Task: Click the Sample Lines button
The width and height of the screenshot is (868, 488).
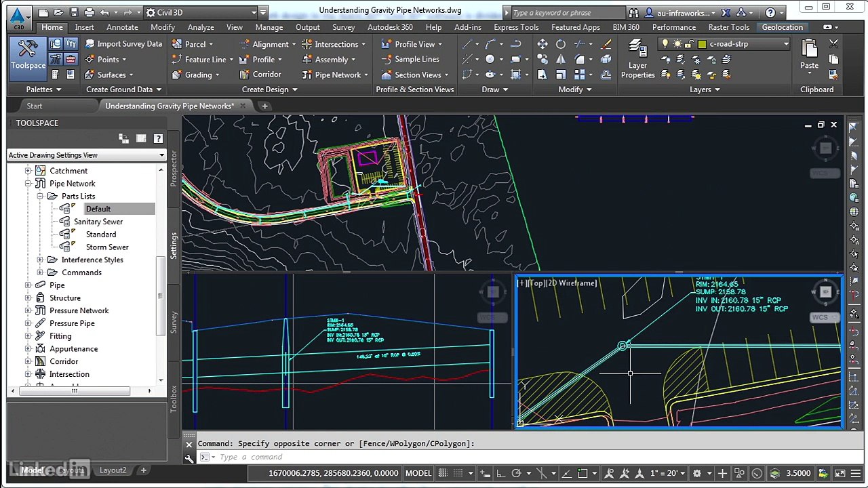Action: pos(410,59)
